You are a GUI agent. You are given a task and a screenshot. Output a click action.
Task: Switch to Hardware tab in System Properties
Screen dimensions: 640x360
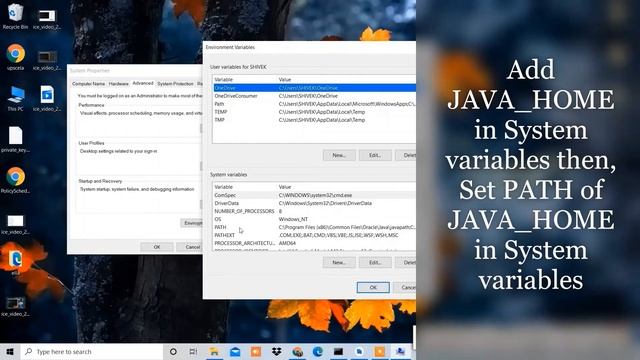(119, 84)
